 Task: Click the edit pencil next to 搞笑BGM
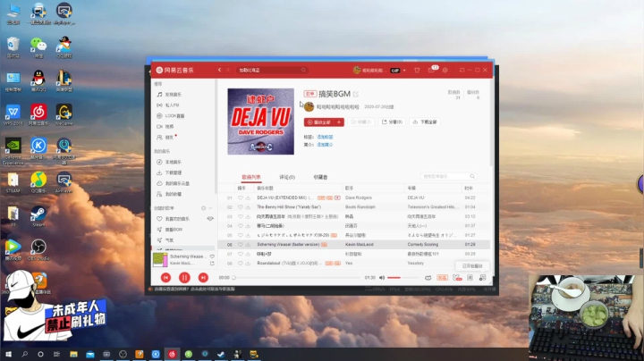click(356, 94)
